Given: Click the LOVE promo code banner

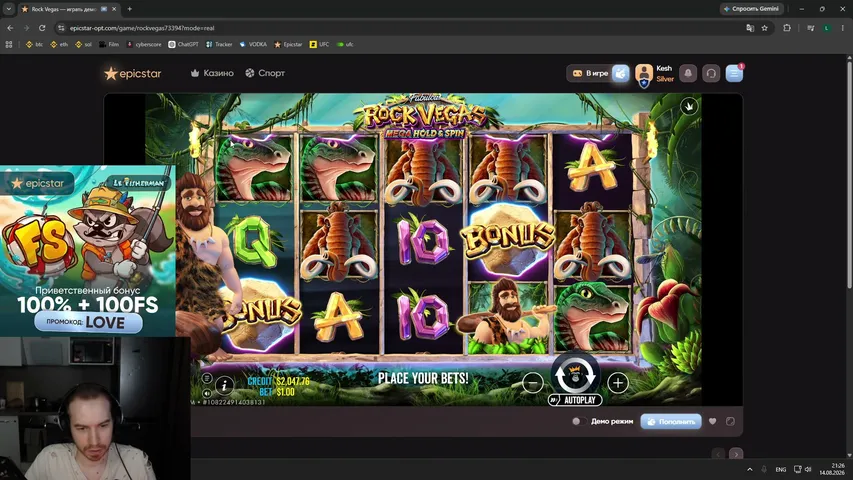Looking at the screenshot, I should (x=89, y=322).
